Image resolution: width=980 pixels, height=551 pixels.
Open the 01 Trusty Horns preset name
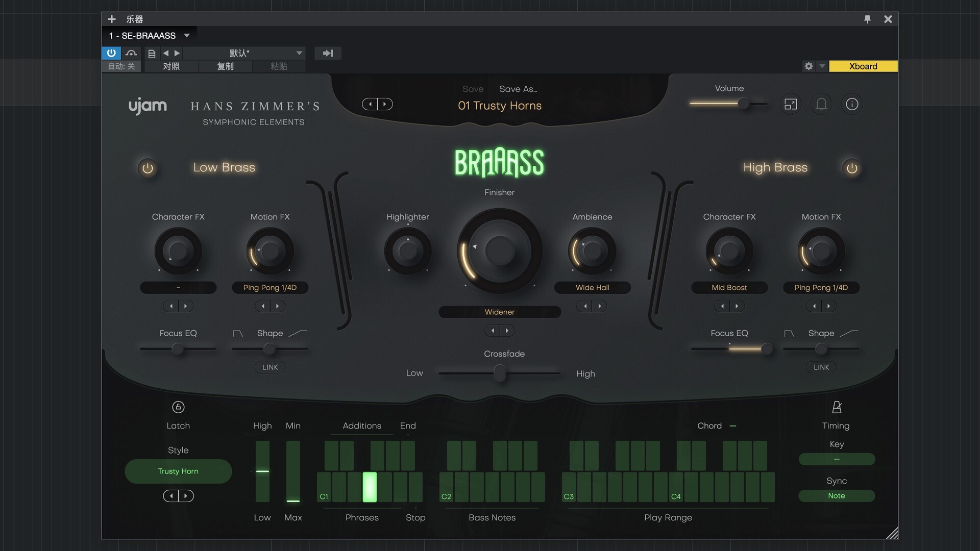click(x=500, y=106)
